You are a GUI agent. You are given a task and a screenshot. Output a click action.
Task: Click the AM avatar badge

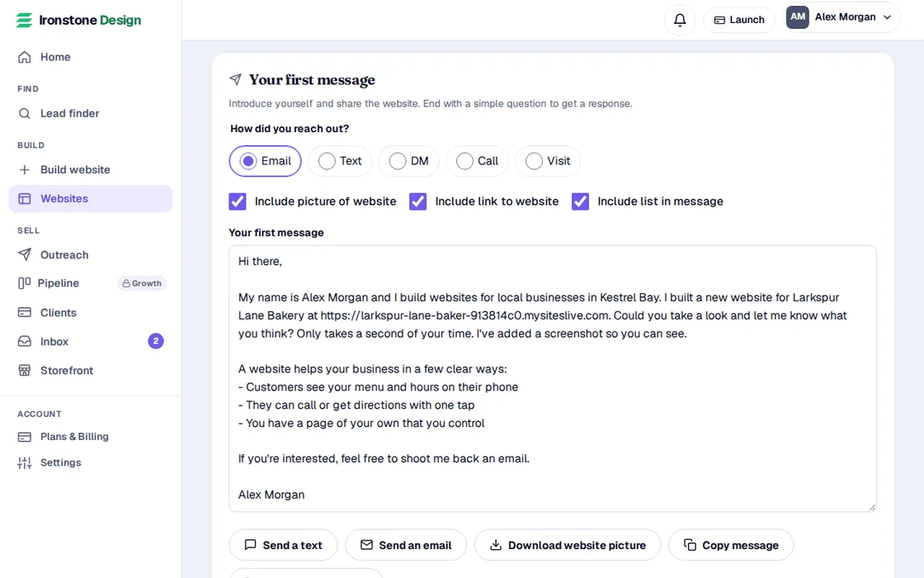pos(797,17)
